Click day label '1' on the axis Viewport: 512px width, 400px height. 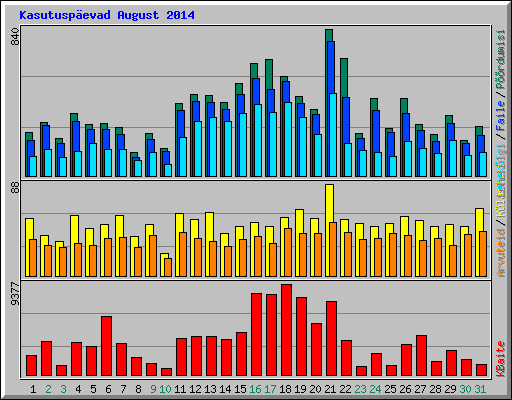click(33, 389)
